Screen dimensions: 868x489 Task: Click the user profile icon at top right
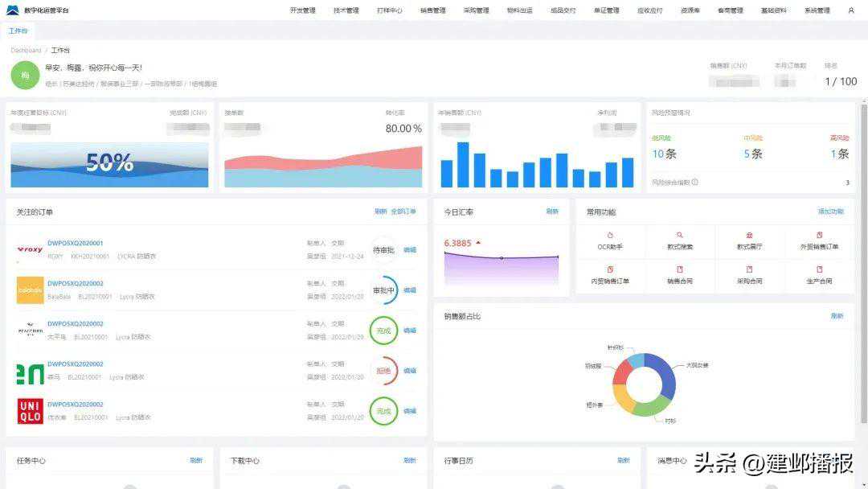click(851, 10)
